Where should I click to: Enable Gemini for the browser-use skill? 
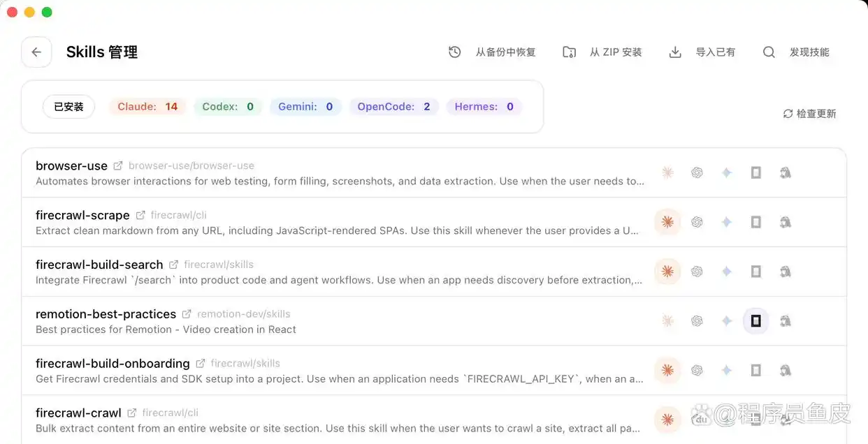click(x=726, y=172)
